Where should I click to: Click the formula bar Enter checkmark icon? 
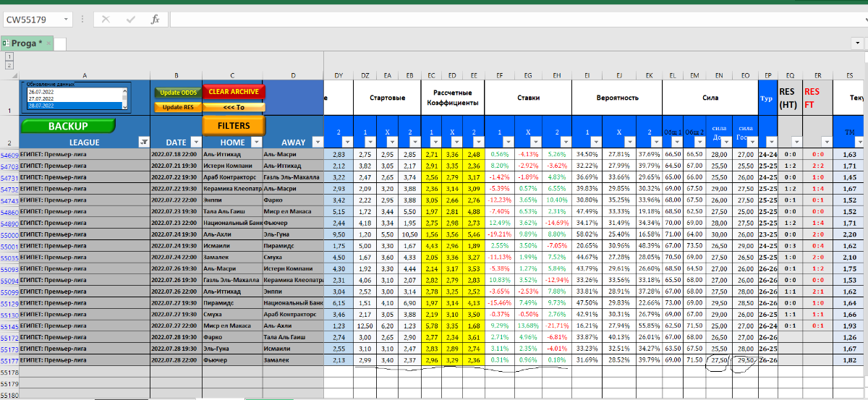[131, 20]
